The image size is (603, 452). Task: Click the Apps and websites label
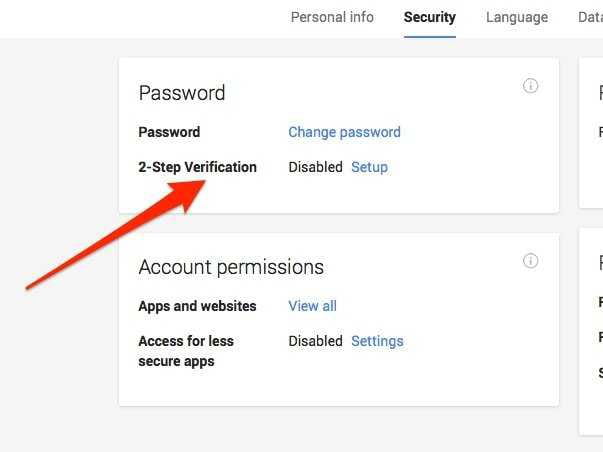[x=197, y=306]
